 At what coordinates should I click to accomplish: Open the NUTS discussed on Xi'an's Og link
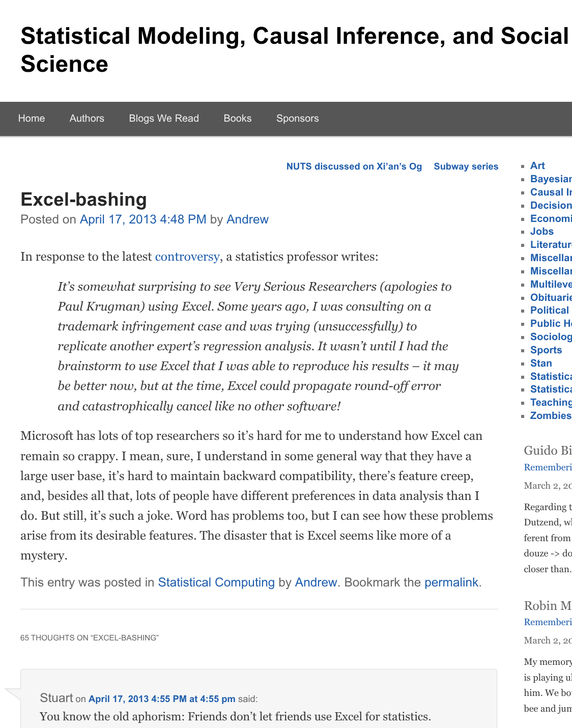[x=354, y=166]
